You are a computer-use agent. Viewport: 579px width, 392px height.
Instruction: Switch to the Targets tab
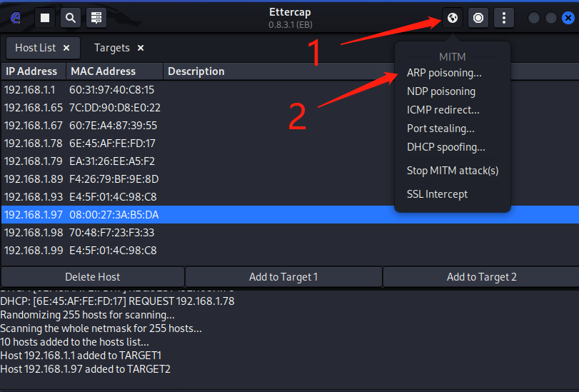(x=112, y=48)
